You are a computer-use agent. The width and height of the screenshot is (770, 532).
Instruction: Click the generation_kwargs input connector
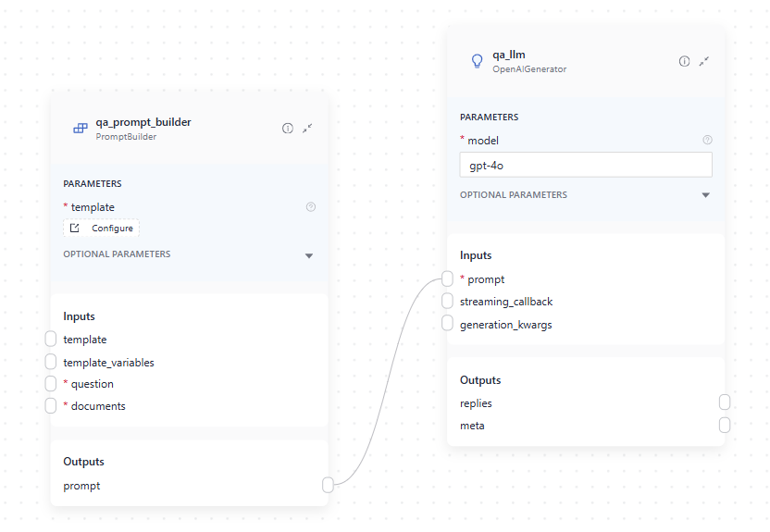pyautogui.click(x=447, y=323)
